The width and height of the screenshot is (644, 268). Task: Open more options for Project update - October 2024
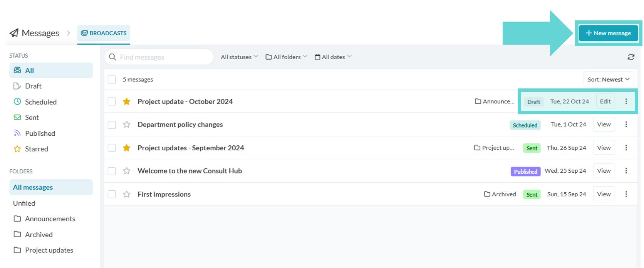point(626,102)
